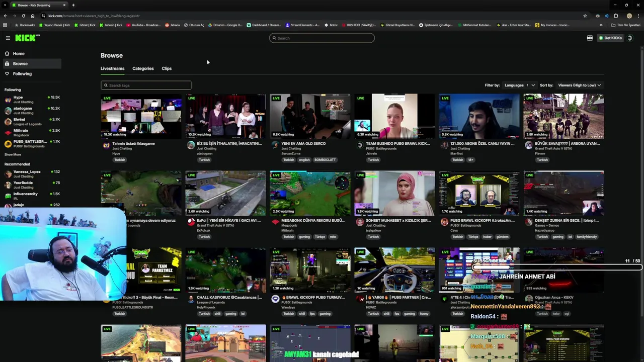Open the 'Yayıncı Paneli | Kick' bookmark
Screen dimensions: 644x362
(x=55, y=25)
